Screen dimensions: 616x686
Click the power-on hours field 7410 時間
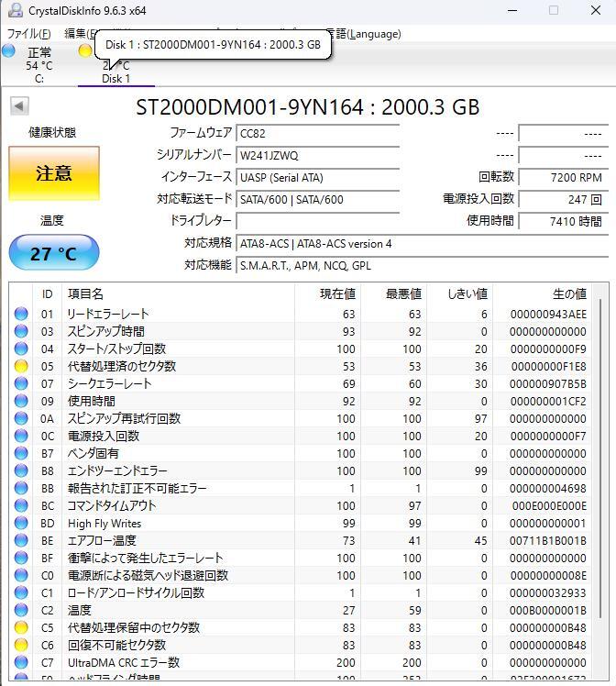pos(564,221)
